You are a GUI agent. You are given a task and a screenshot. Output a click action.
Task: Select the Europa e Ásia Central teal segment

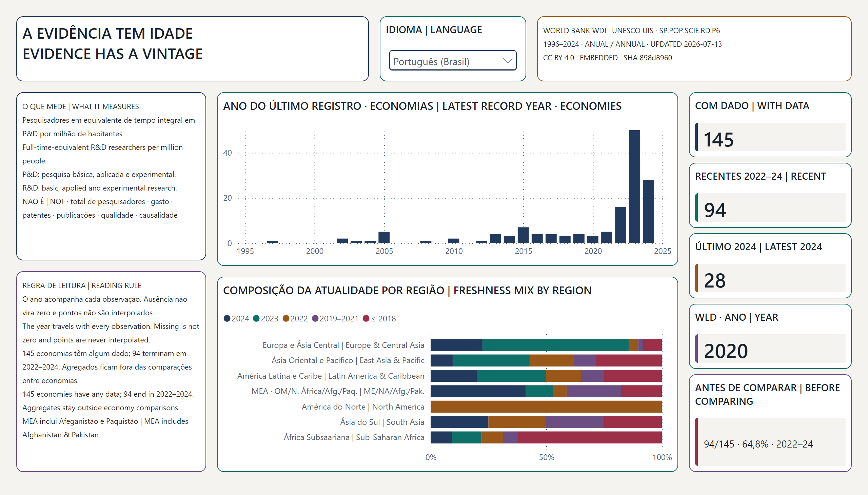555,345
